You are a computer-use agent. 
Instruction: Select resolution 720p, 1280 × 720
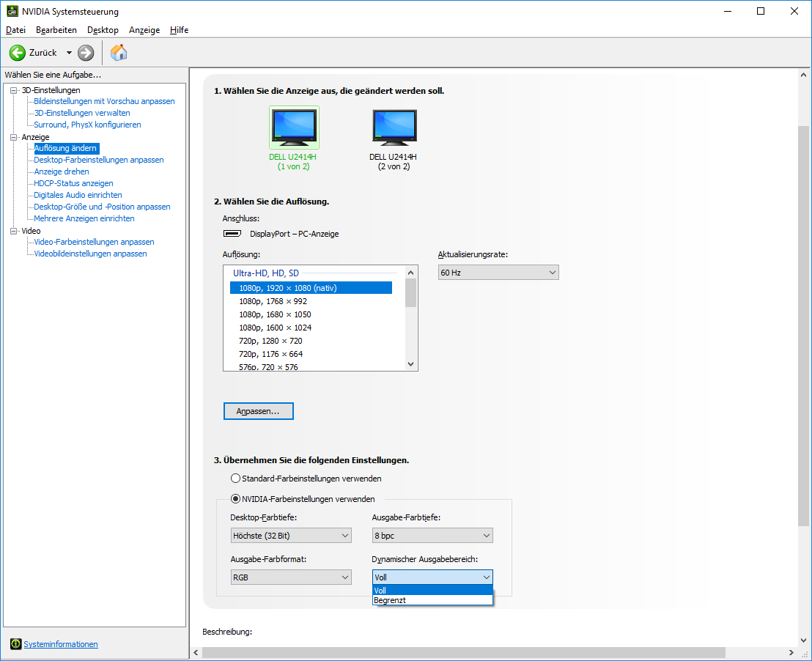311,341
